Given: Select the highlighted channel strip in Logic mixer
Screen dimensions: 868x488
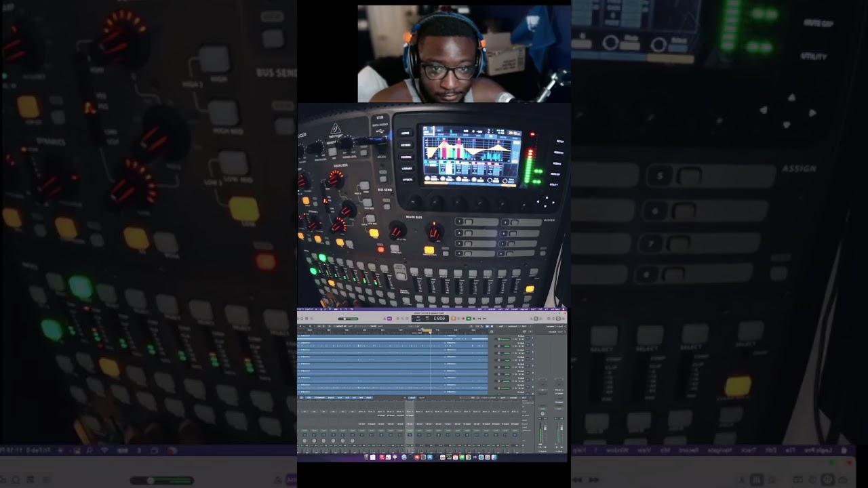Looking at the screenshot, I should tap(409, 427).
